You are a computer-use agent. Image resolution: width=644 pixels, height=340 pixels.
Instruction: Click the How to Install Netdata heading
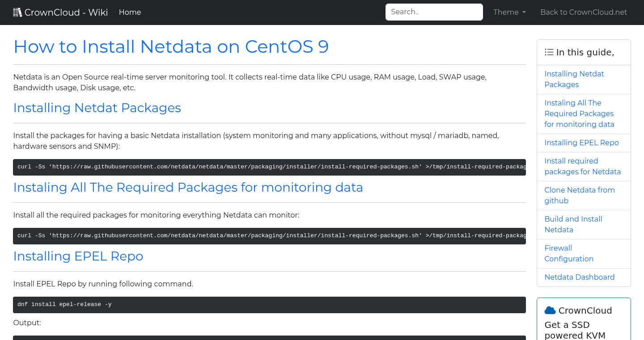[x=171, y=46]
